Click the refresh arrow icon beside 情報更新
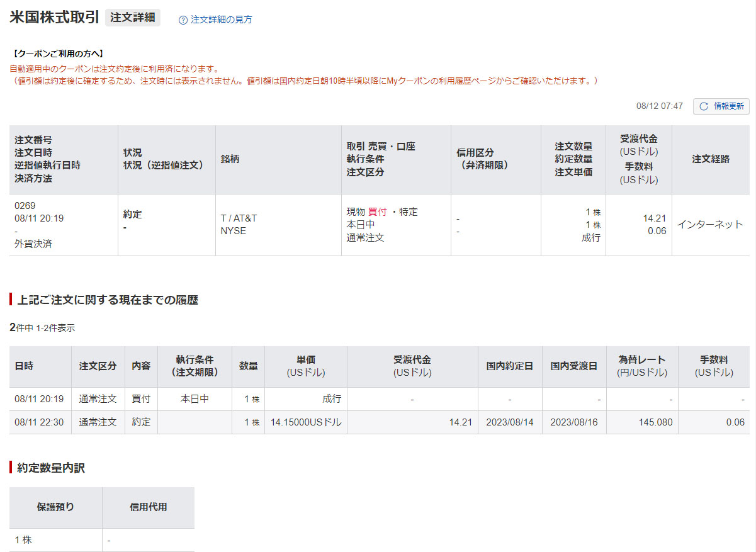 704,106
